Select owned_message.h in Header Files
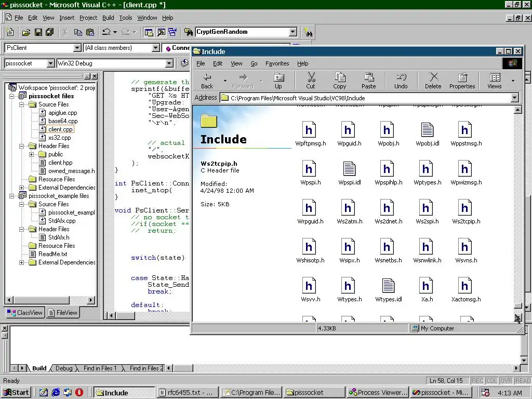Viewport: 532px width, 399px height. pyautogui.click(x=71, y=171)
